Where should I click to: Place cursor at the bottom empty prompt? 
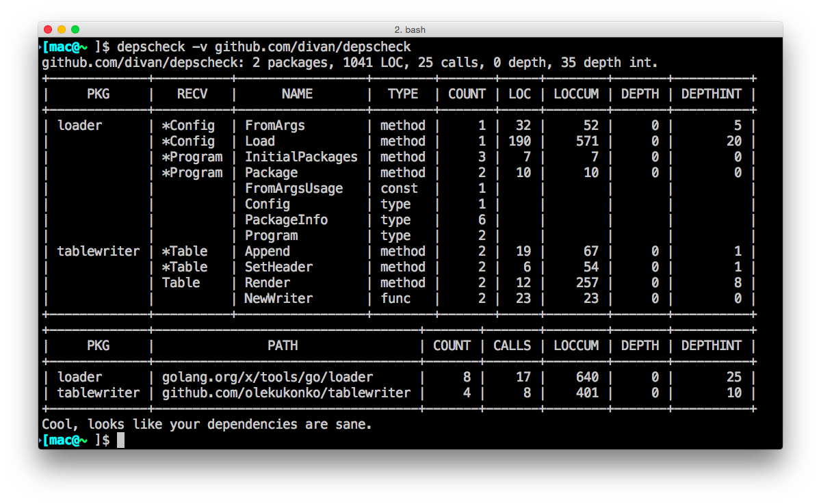click(120, 440)
